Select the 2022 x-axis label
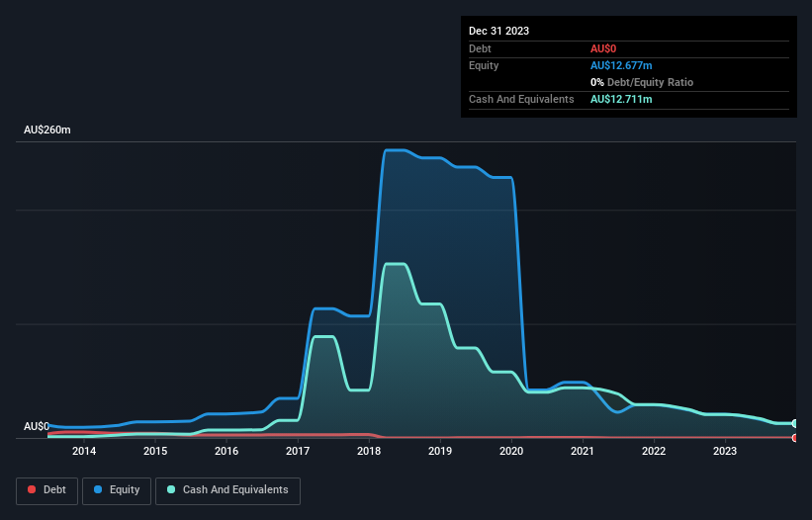This screenshot has width=812, height=520. point(654,451)
